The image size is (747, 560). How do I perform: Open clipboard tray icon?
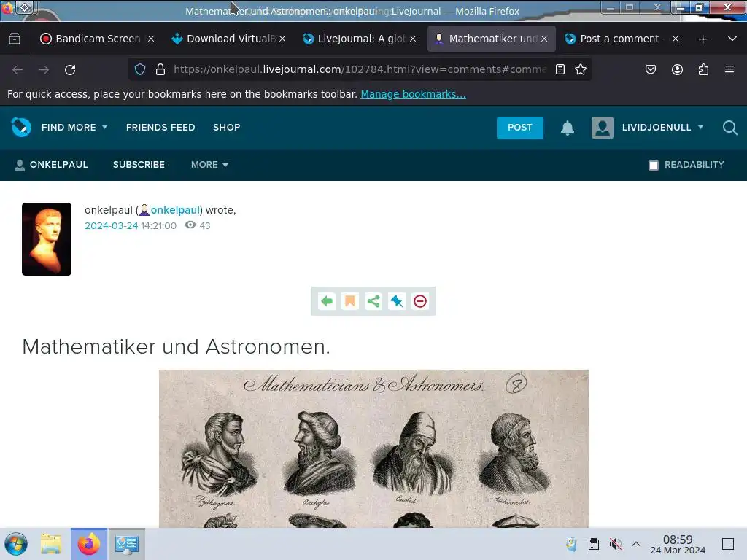click(x=594, y=544)
